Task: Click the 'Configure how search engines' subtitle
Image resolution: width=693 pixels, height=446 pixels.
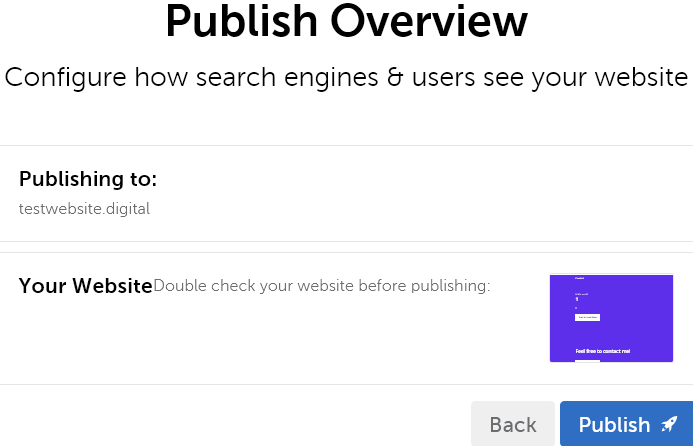Action: 346,77
